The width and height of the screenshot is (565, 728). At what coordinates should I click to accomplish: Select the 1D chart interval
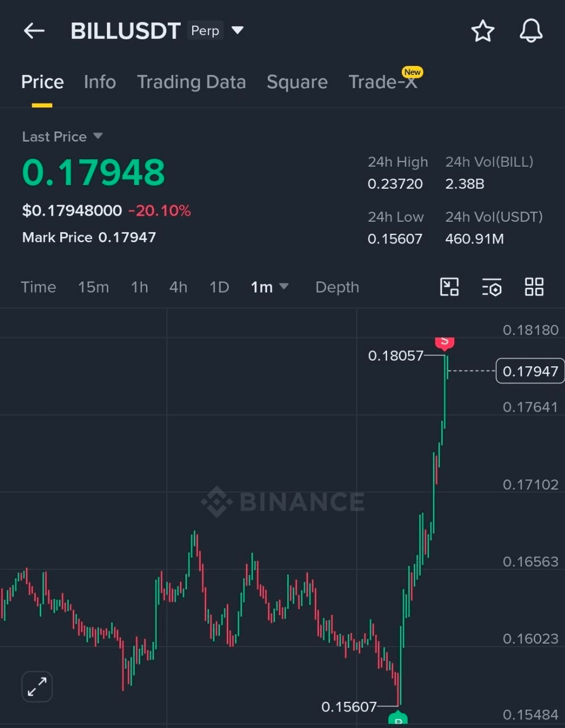point(219,287)
